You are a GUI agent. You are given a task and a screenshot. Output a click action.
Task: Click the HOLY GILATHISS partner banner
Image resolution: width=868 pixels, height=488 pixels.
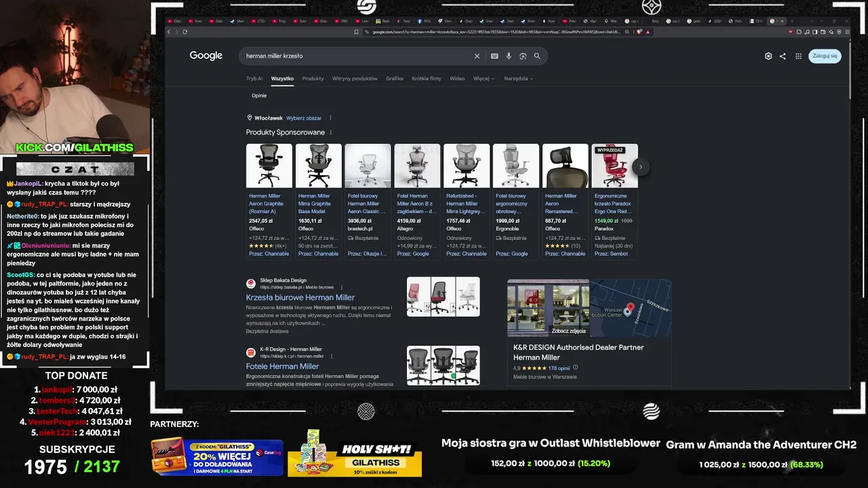tap(355, 453)
